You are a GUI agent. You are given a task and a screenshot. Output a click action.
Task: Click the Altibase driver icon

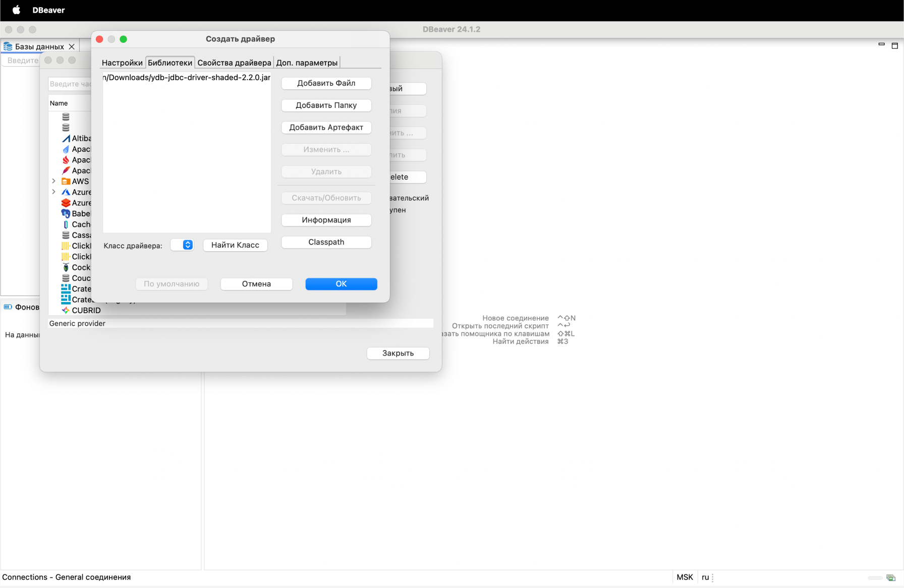click(66, 139)
